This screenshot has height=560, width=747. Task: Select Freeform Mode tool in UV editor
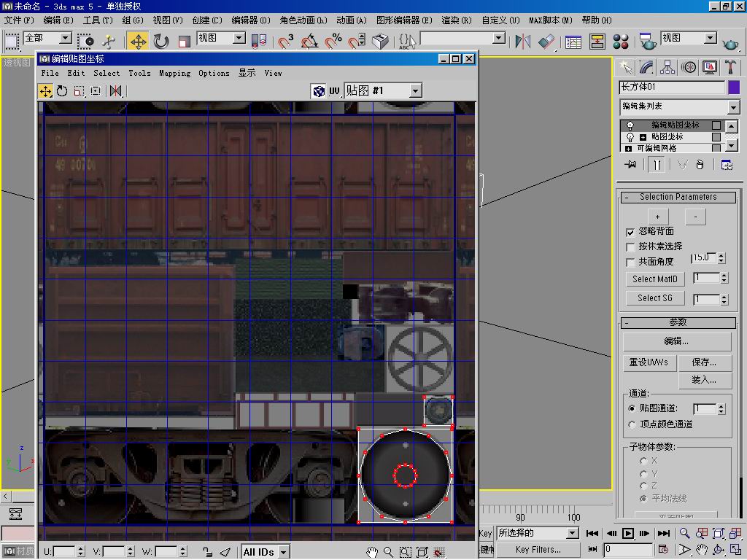(96, 90)
